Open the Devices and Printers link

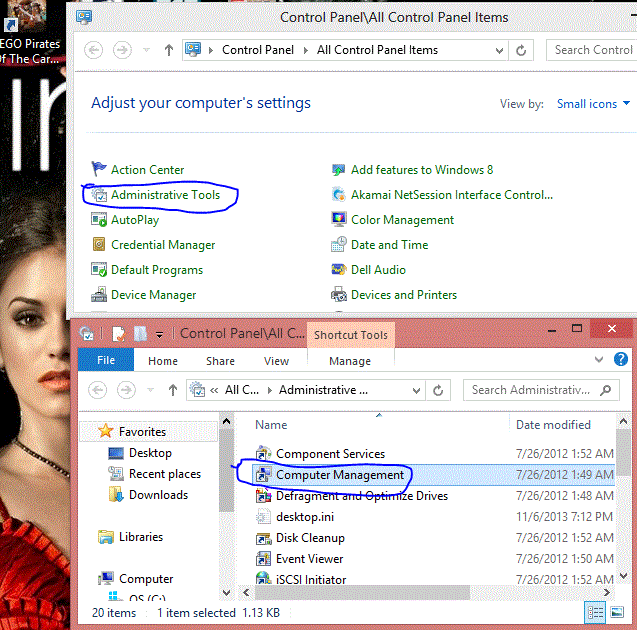404,295
